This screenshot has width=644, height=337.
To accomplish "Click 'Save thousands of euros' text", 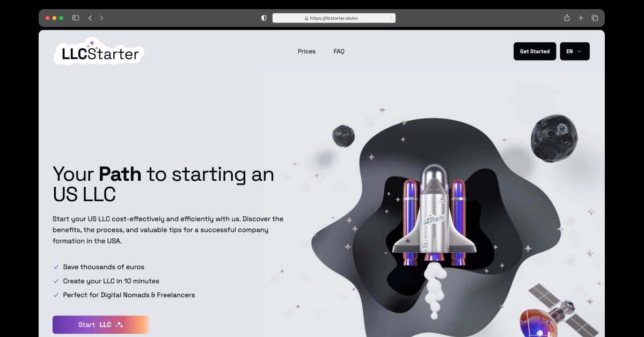I will [x=104, y=267].
